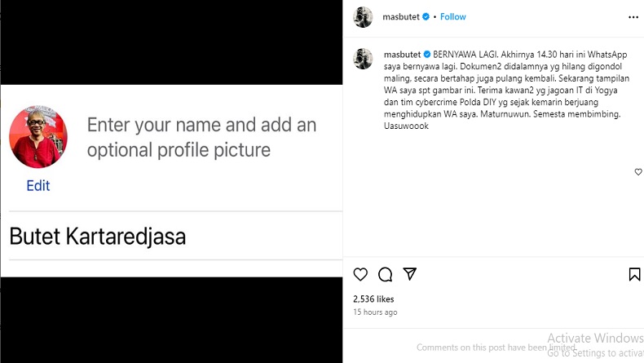Viewport: 644px width, 363px height.
Task: Click the Butet Kartaredjasa name field
Action: coord(98,237)
